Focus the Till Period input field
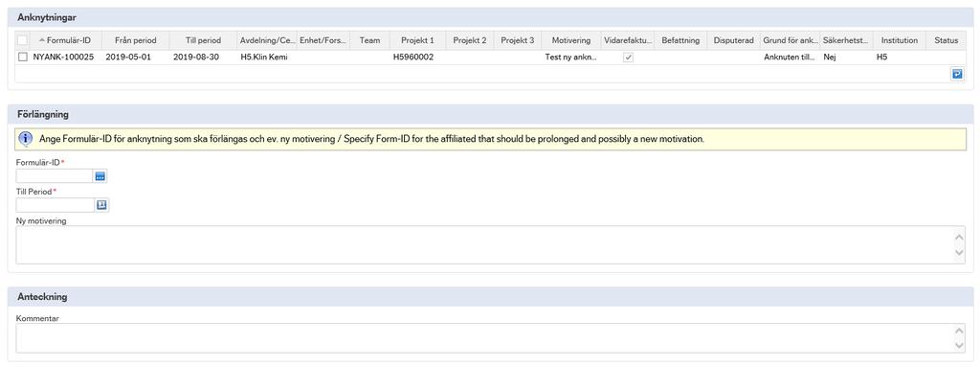 coord(55,205)
